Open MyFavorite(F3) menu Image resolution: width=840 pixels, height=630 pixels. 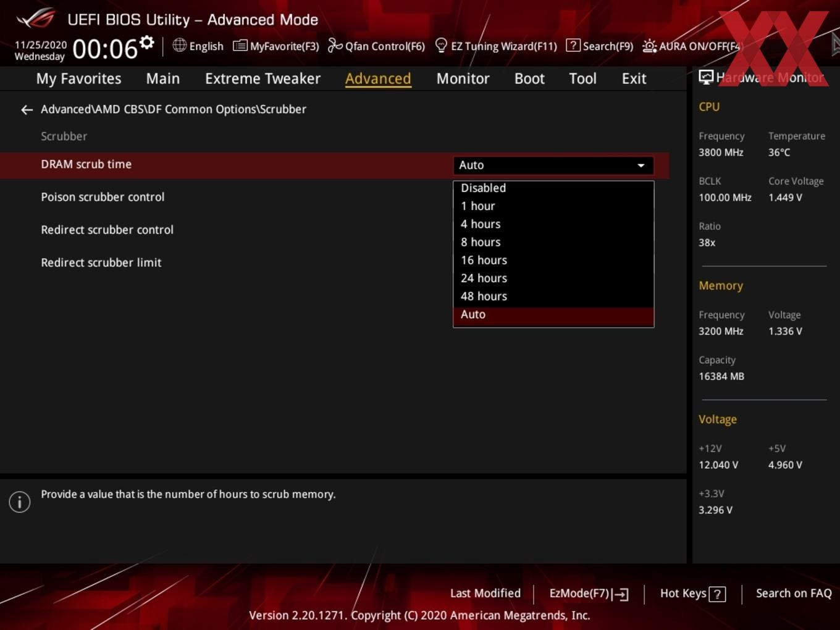276,46
